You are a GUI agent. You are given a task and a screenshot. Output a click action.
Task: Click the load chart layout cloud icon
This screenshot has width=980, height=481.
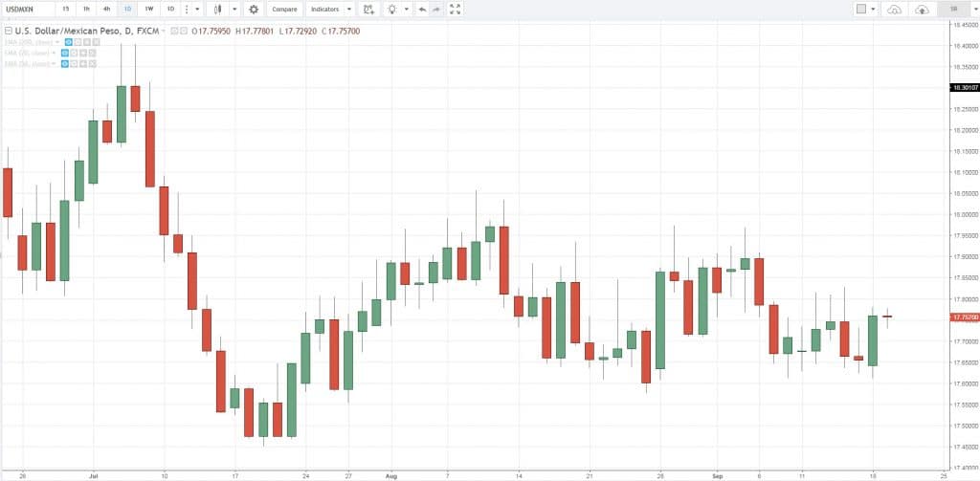click(x=894, y=9)
